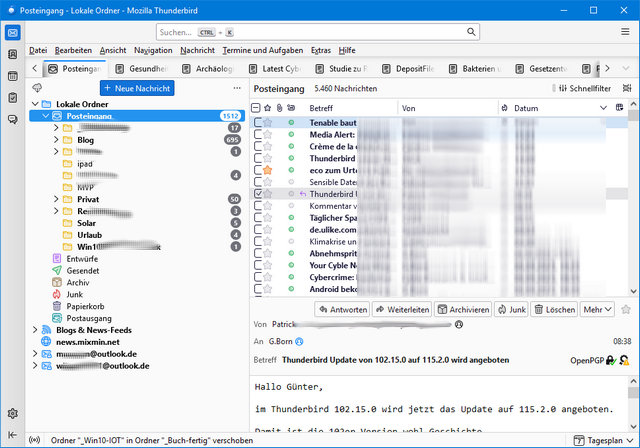640x448 pixels.
Task: Unstar the eco zum Urteil message
Action: 267,170
